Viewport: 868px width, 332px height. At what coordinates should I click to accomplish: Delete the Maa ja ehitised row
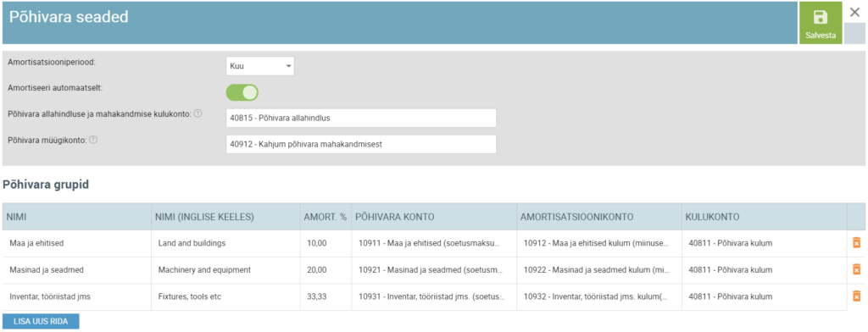pyautogui.click(x=856, y=242)
